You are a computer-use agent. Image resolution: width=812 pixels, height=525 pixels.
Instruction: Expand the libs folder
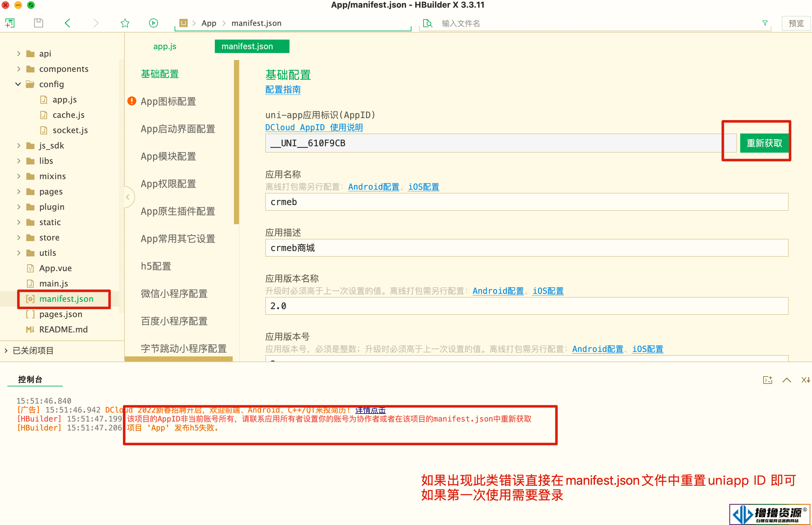click(19, 161)
